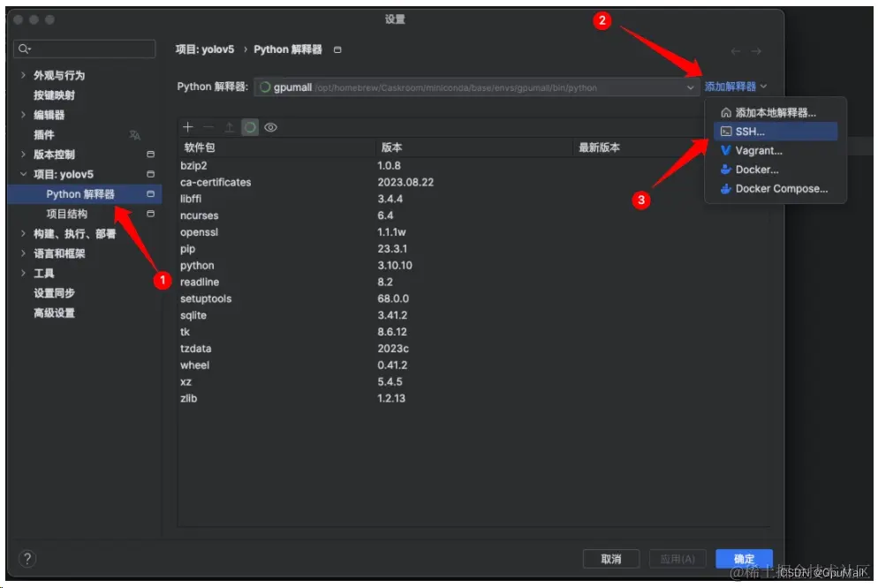
Task: Open 添加解释器 dropdown link
Action: (735, 87)
